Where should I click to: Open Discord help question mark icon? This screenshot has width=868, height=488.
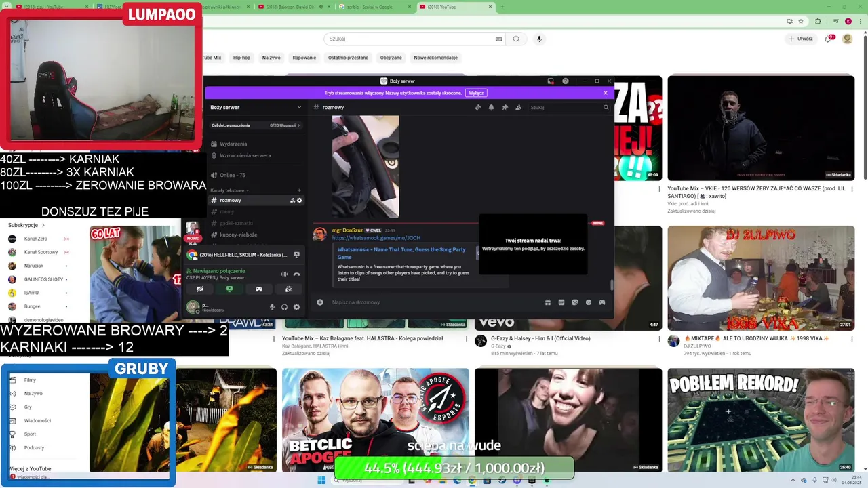(x=566, y=81)
